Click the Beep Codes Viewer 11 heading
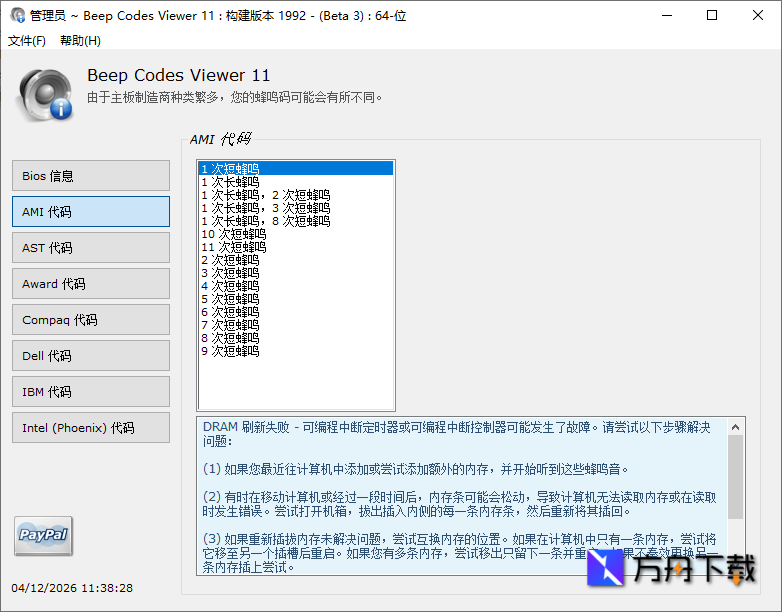Image resolution: width=782 pixels, height=612 pixels. click(x=179, y=75)
